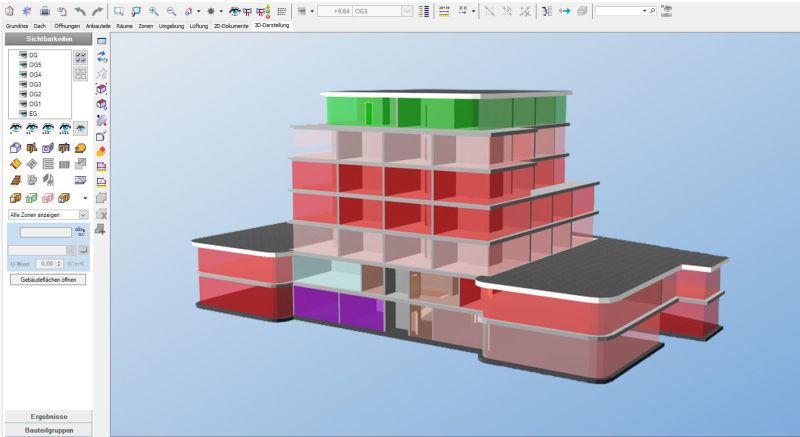This screenshot has width=800, height=437.
Task: Expand the search box dropdown arrow in the top toolbar
Action: pos(645,10)
